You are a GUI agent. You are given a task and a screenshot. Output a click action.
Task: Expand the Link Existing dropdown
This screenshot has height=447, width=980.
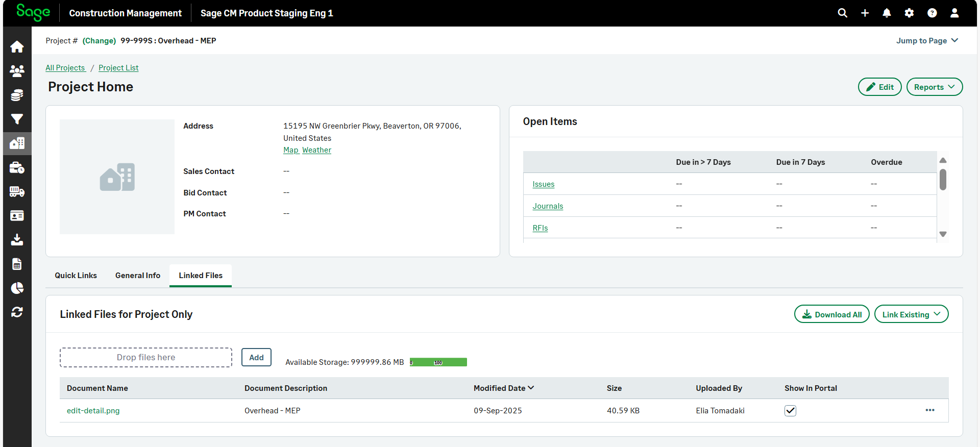coord(911,314)
